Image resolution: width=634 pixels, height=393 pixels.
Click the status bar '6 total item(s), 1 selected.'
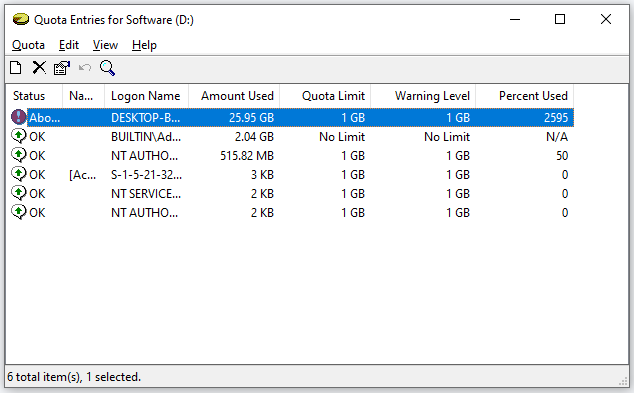(x=74, y=377)
